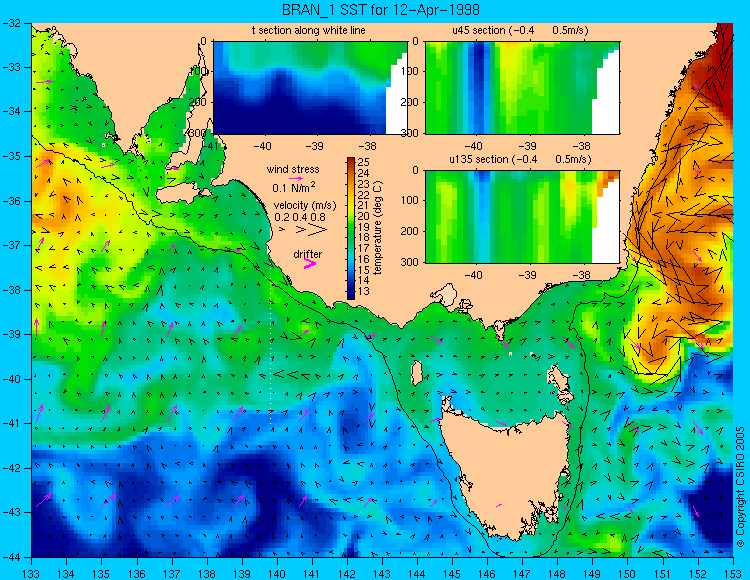Click the -42 tick on the latitude axis
This screenshot has width=750, height=580.
tap(11, 468)
